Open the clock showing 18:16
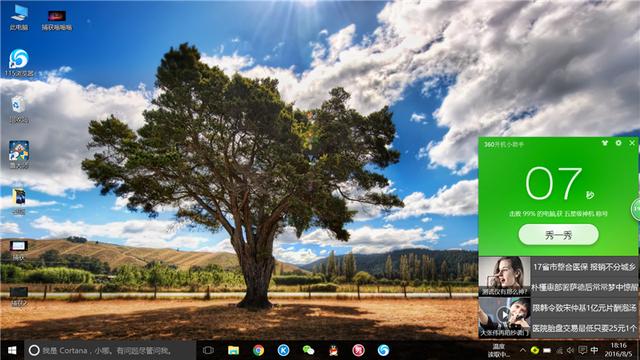The height and width of the screenshot is (360, 640). coord(618,350)
